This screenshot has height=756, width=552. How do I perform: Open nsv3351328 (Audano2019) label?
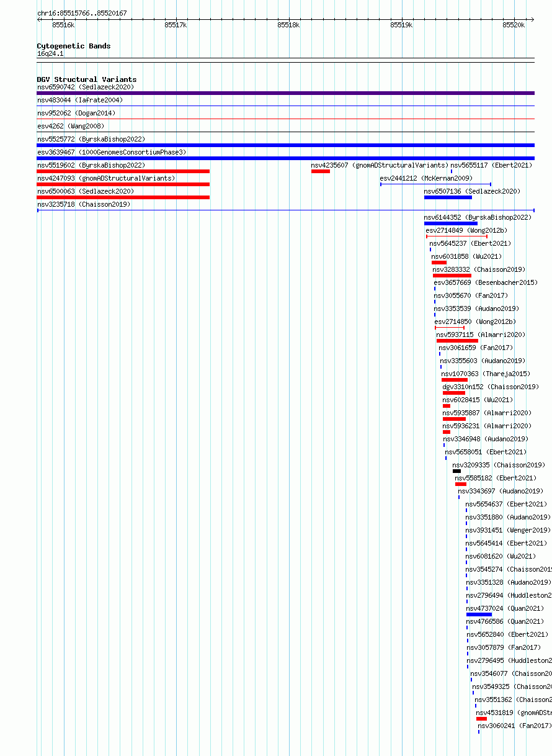coord(509,582)
